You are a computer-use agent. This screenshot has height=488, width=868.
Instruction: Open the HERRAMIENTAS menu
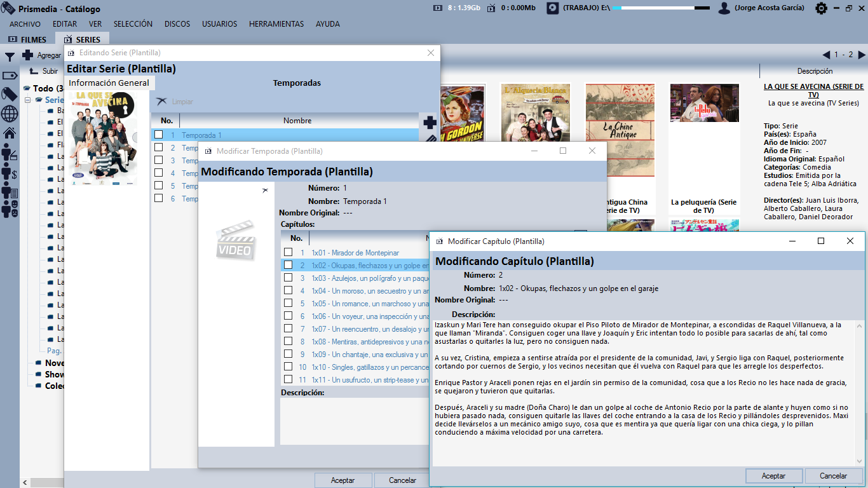pyautogui.click(x=276, y=24)
